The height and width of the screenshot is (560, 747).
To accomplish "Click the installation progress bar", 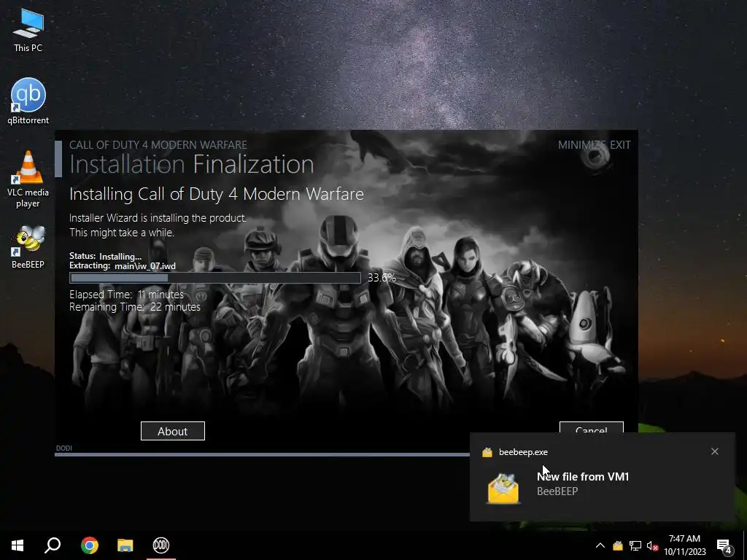I will [215, 278].
